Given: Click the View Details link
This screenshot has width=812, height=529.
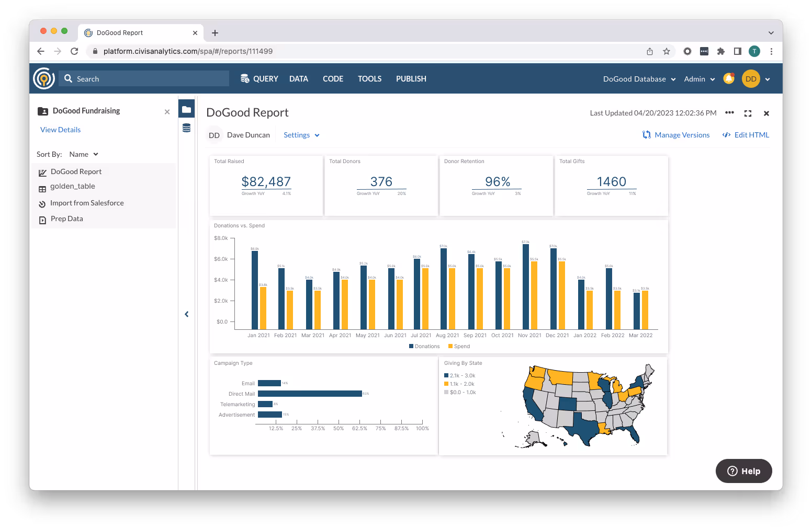Looking at the screenshot, I should pyautogui.click(x=60, y=130).
